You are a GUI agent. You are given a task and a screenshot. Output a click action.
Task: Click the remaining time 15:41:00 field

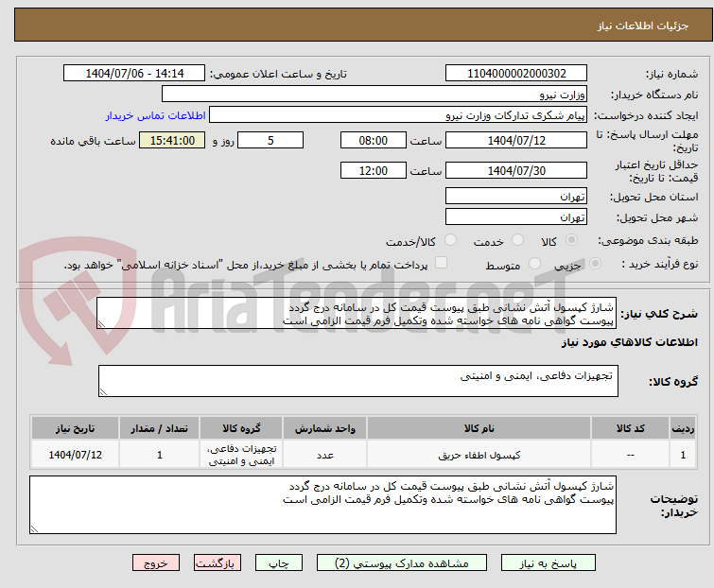pyautogui.click(x=172, y=140)
